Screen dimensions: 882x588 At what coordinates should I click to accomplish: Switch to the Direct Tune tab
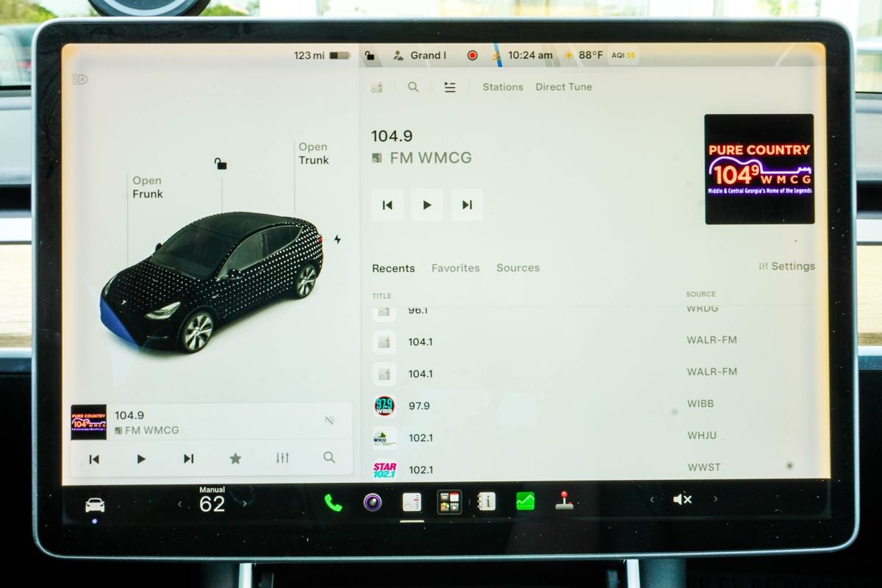click(564, 87)
